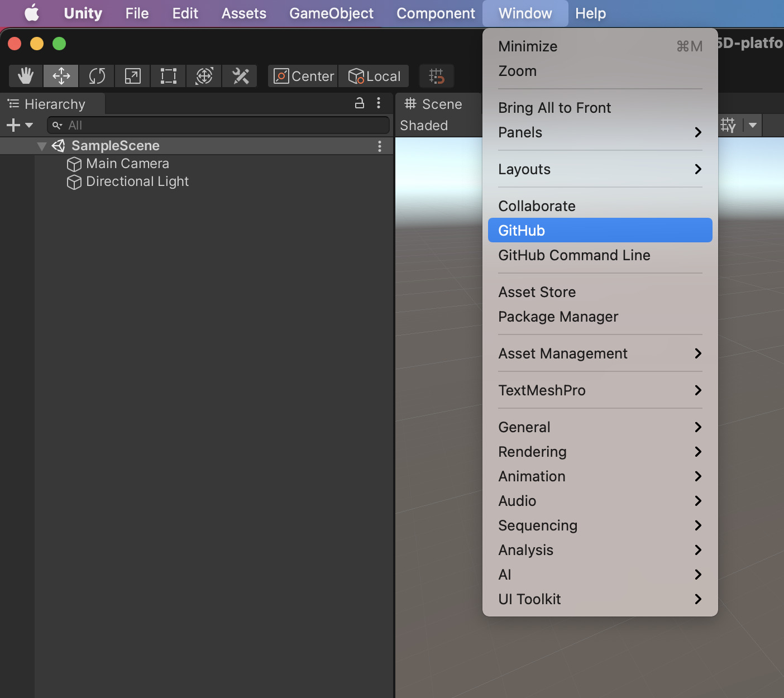The image size is (784, 698).
Task: Toggle Local handle rotation
Action: click(x=374, y=76)
